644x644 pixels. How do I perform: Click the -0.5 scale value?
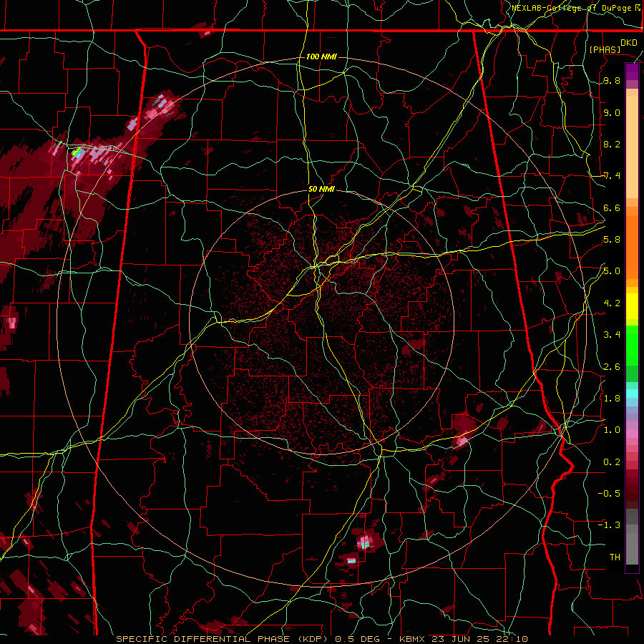[x=609, y=494]
